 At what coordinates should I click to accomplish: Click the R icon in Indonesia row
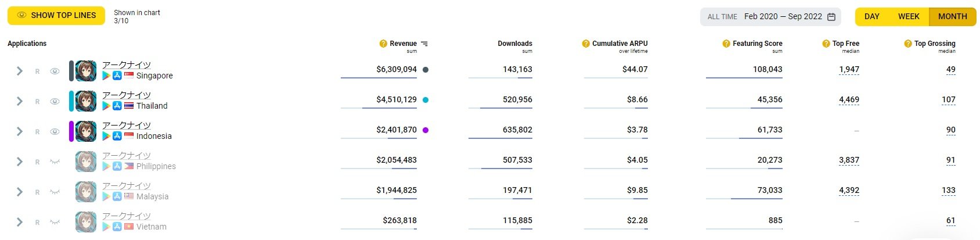(37, 132)
